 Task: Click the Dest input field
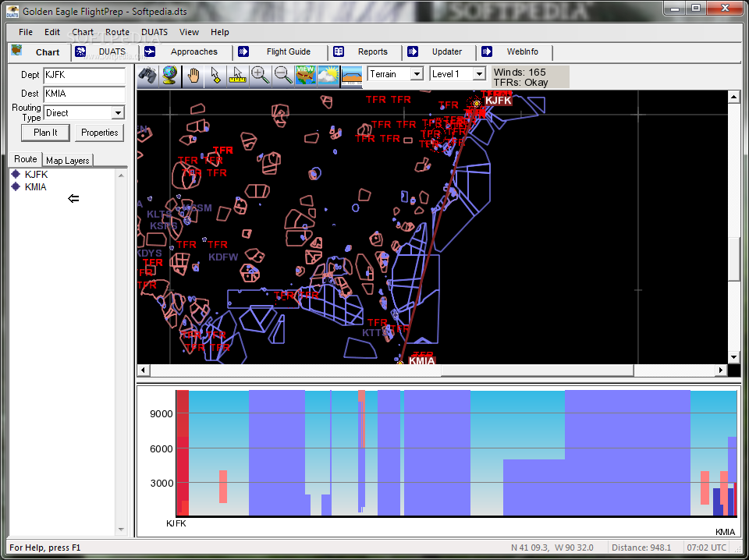(84, 94)
